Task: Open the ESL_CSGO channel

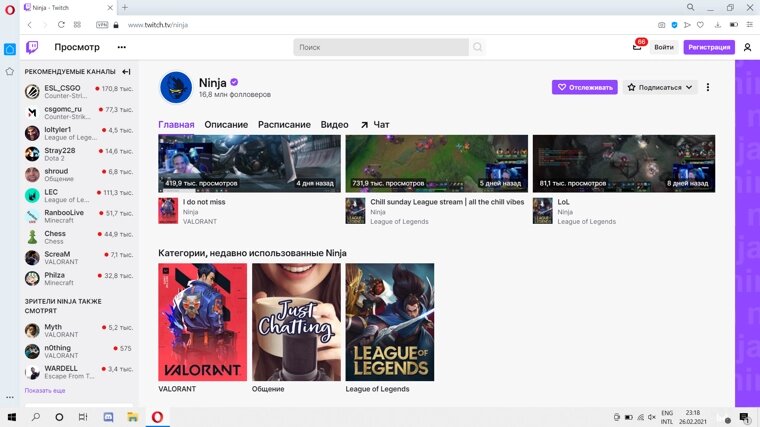Action: [79, 91]
